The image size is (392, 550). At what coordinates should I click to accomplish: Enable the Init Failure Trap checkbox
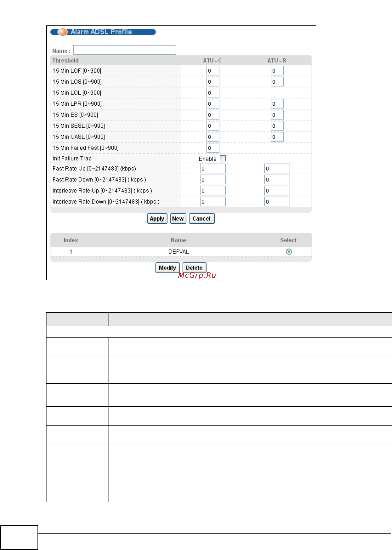[x=223, y=158]
